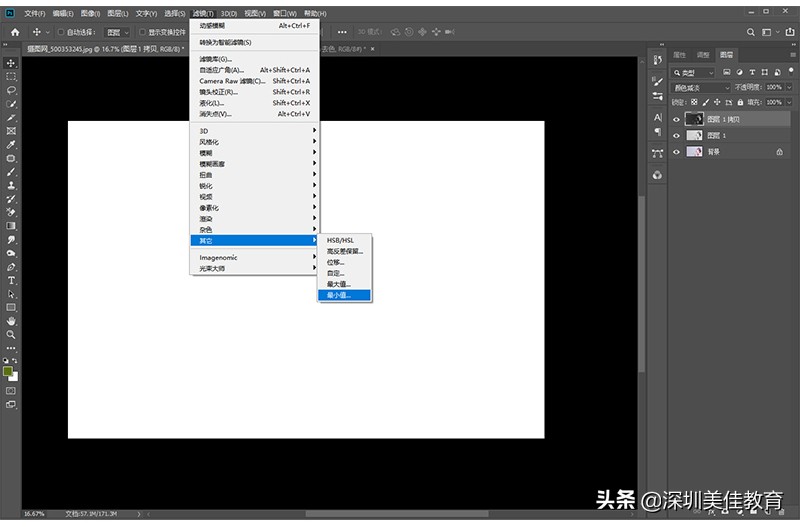
Task: Select the Move tool in left toolbar
Action: (11, 63)
